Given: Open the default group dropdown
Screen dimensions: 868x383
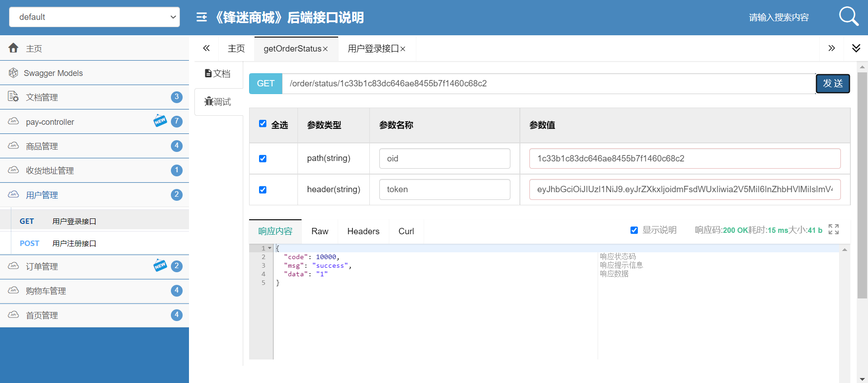Looking at the screenshot, I should pyautogui.click(x=94, y=17).
